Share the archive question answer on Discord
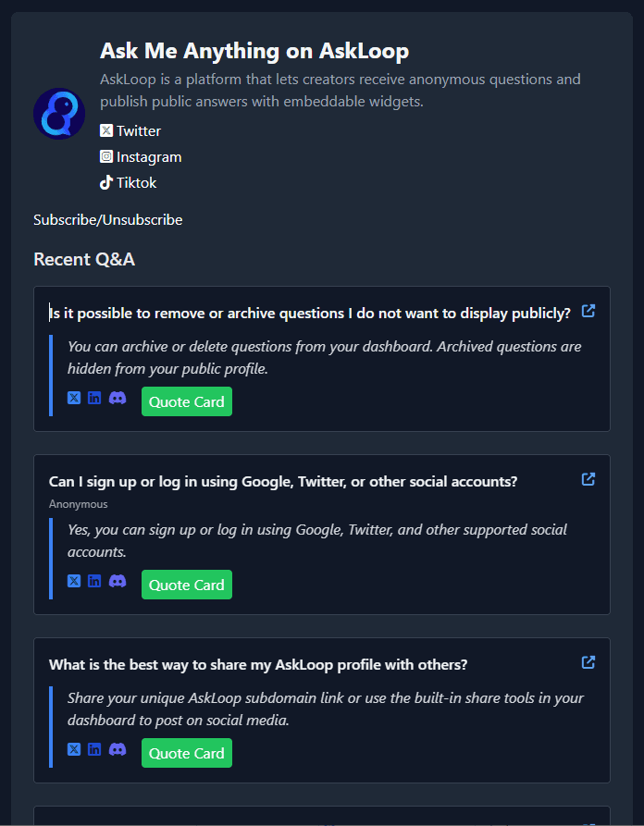The width and height of the screenshot is (644, 826). pos(118,398)
